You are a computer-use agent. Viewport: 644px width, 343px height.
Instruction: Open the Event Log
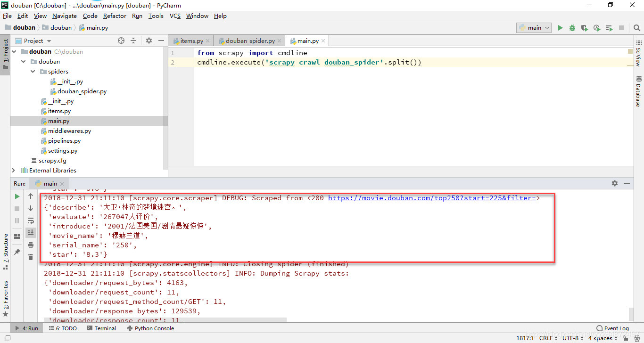point(612,328)
